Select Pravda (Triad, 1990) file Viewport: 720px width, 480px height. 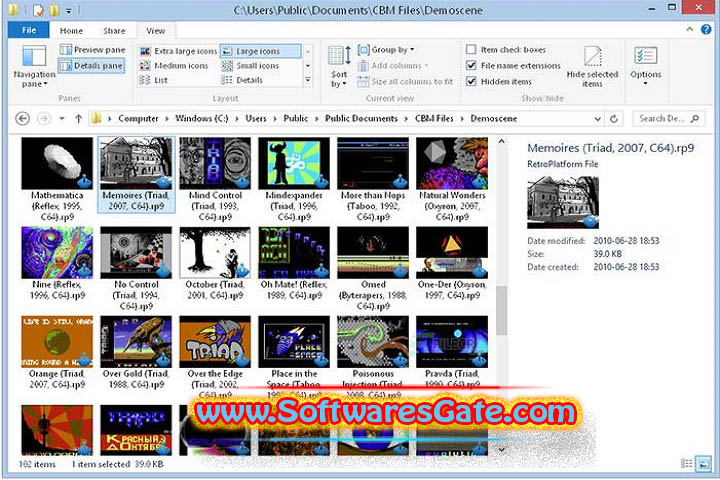(452, 353)
